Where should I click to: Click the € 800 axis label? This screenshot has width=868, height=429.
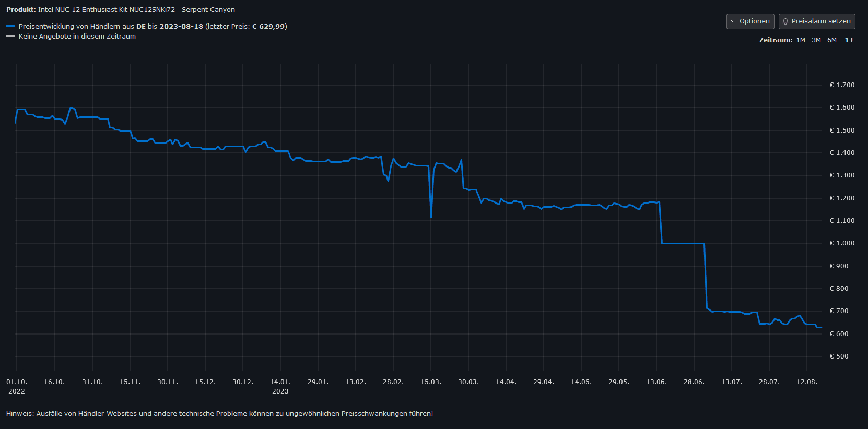[839, 289]
